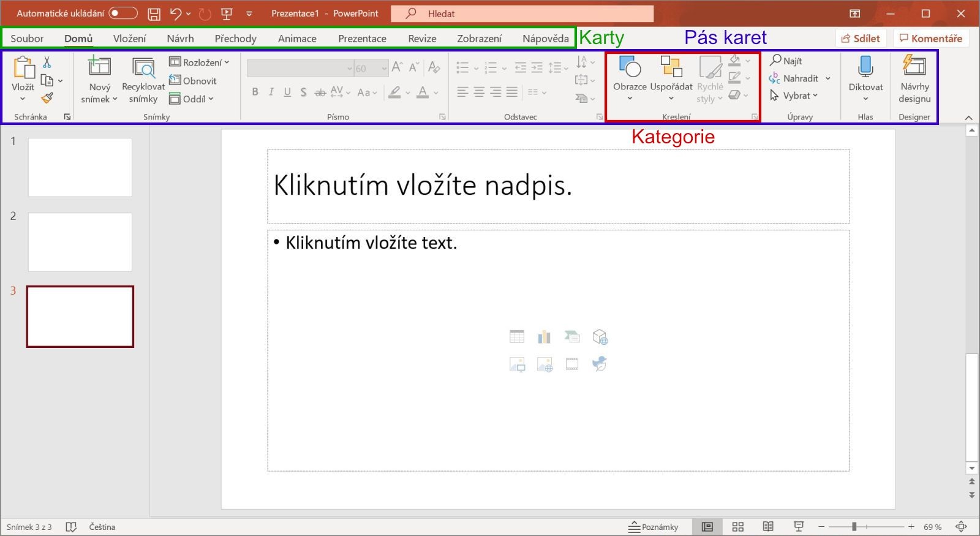Open the Oddíl dropdown

(192, 99)
